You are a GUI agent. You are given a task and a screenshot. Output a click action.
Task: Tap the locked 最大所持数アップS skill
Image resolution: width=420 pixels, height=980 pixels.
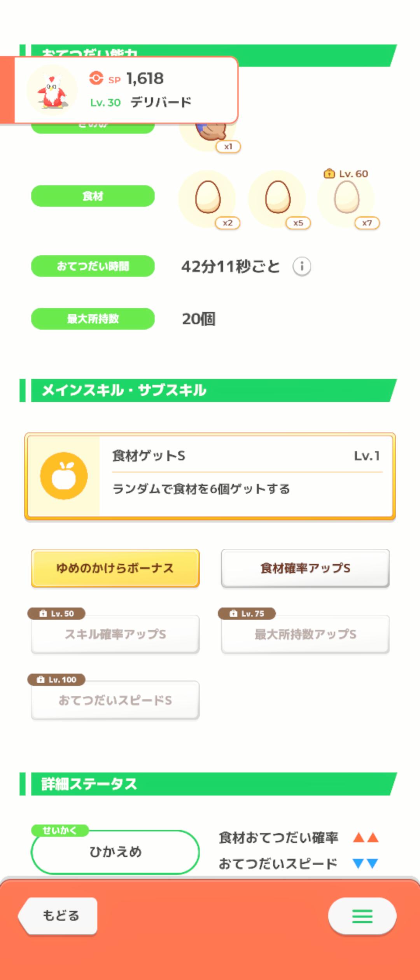point(305,634)
